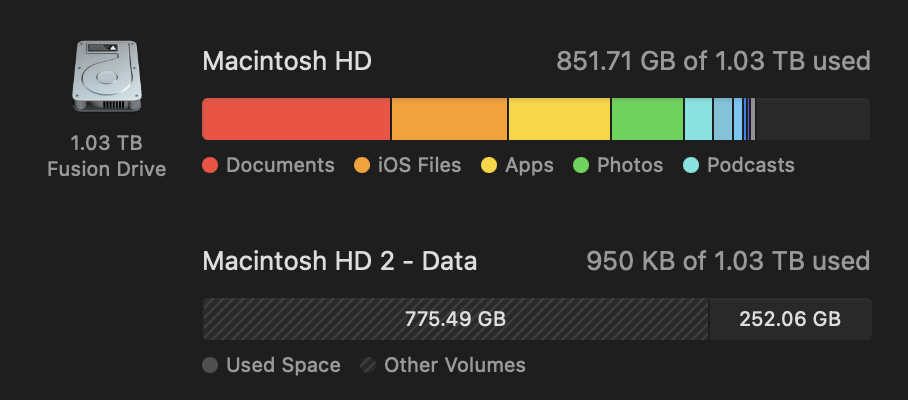Click the striped 775.49 GB bar segment
The width and height of the screenshot is (908, 400).
click(x=455, y=319)
